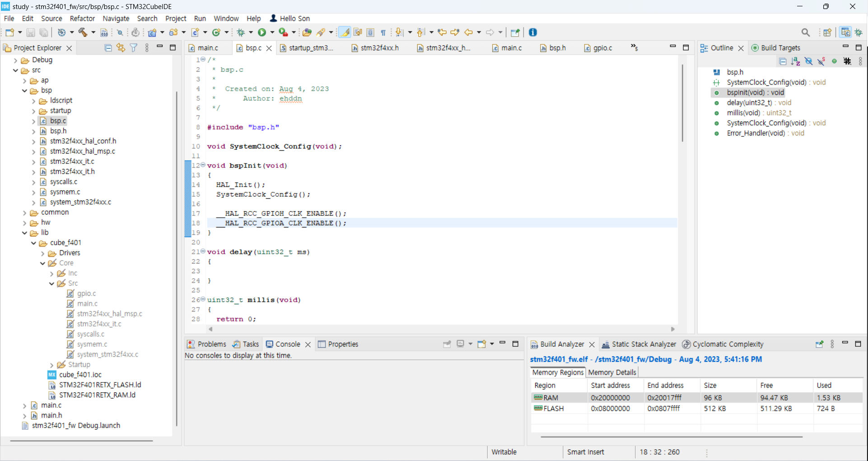The width and height of the screenshot is (868, 461).
Task: Expand the ldscript folder
Action: tap(33, 101)
